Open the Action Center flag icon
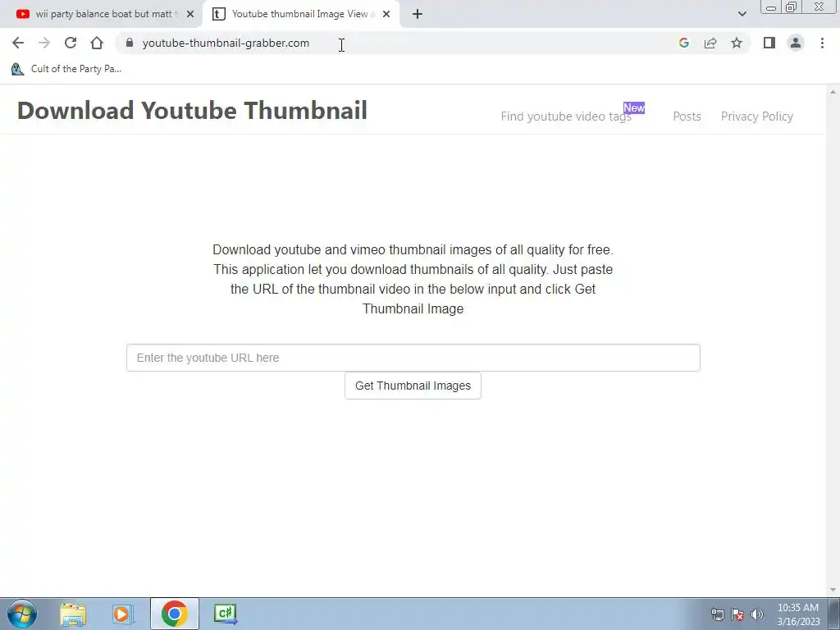This screenshot has height=630, width=840. click(x=737, y=614)
